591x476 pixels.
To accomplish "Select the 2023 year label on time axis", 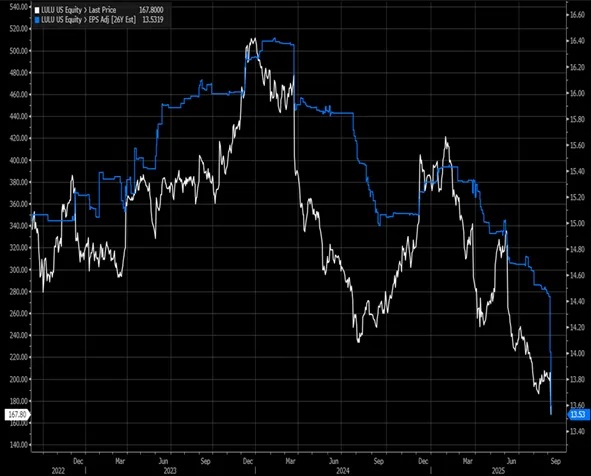I will pyautogui.click(x=170, y=471).
